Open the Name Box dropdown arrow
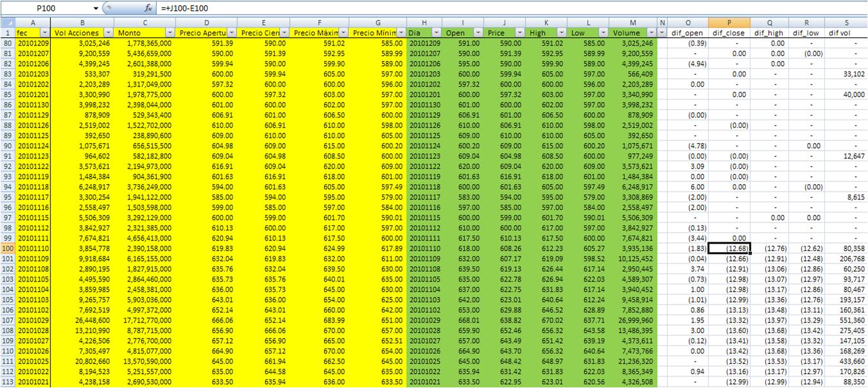The height and width of the screenshot is (388, 868). 96,8
